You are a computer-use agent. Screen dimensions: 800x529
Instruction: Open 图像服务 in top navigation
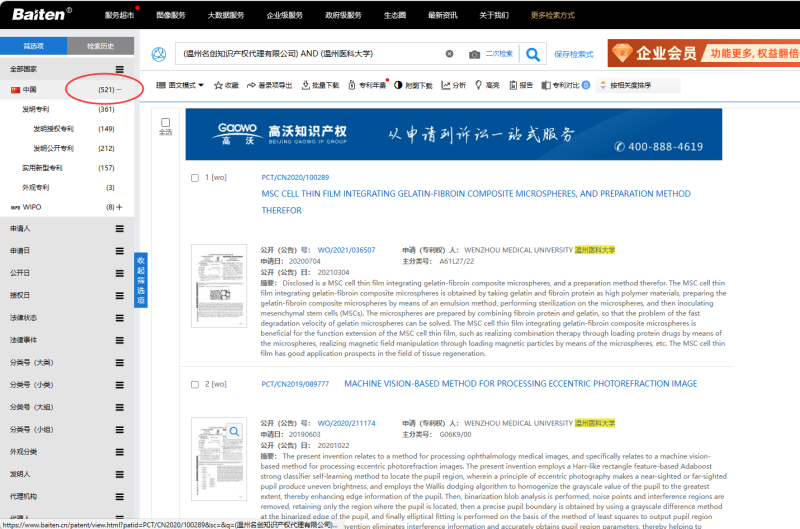point(171,15)
